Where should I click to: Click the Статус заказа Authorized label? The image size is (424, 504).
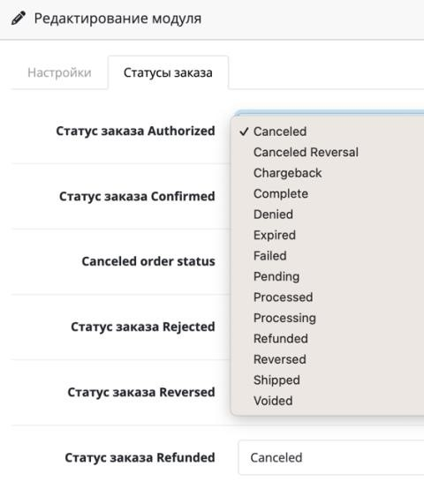click(135, 132)
